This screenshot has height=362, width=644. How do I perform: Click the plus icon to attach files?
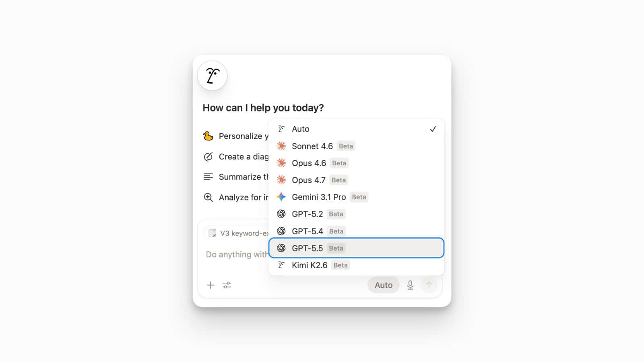click(x=211, y=285)
